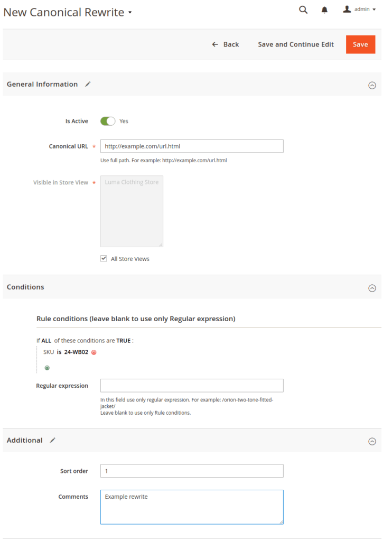This screenshot has width=392, height=541.
Task: Click the 24-WB02 SKU value link
Action: (76, 352)
